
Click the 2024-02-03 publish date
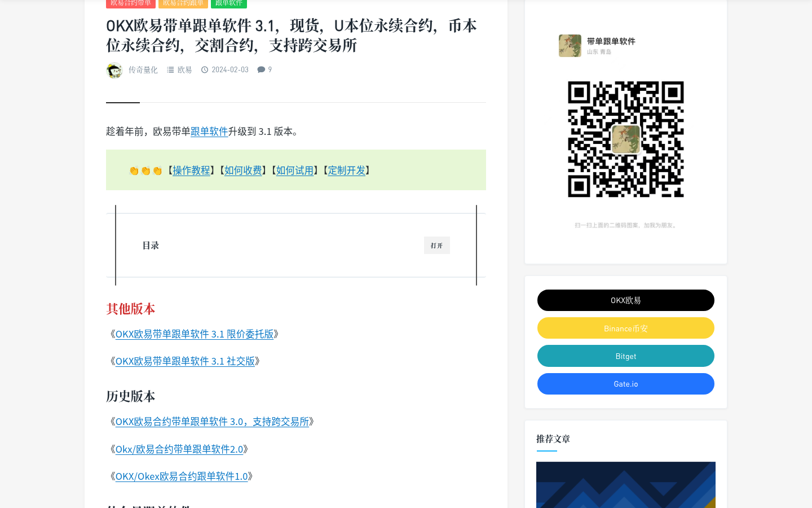click(x=230, y=70)
